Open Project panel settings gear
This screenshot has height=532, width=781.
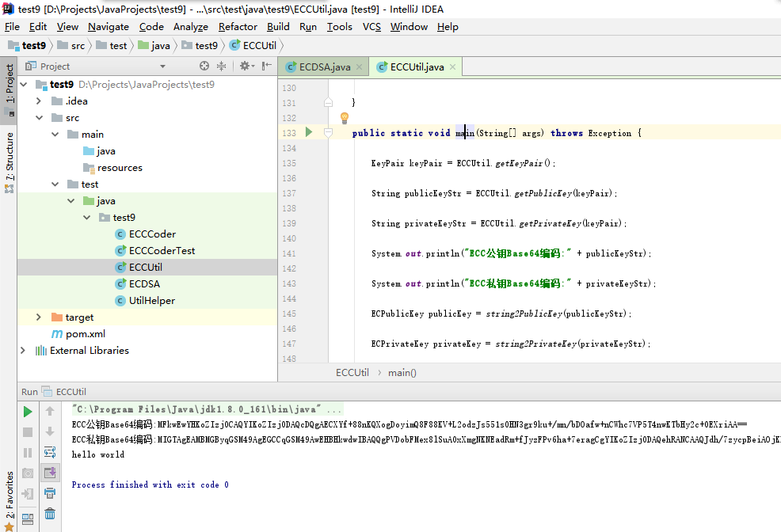click(x=245, y=66)
